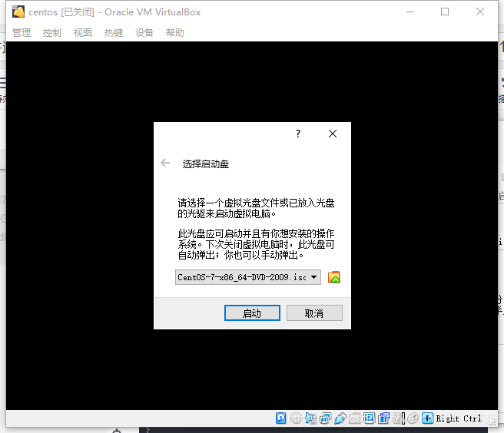Screen dimensions: 504x433
Task: Open the 帮助 menu
Action: 175,32
